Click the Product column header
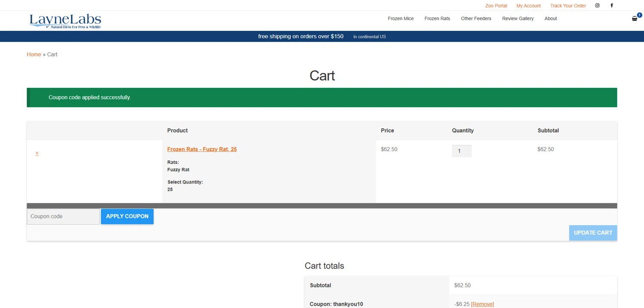Screen dimensions: 644x308 click(x=177, y=130)
